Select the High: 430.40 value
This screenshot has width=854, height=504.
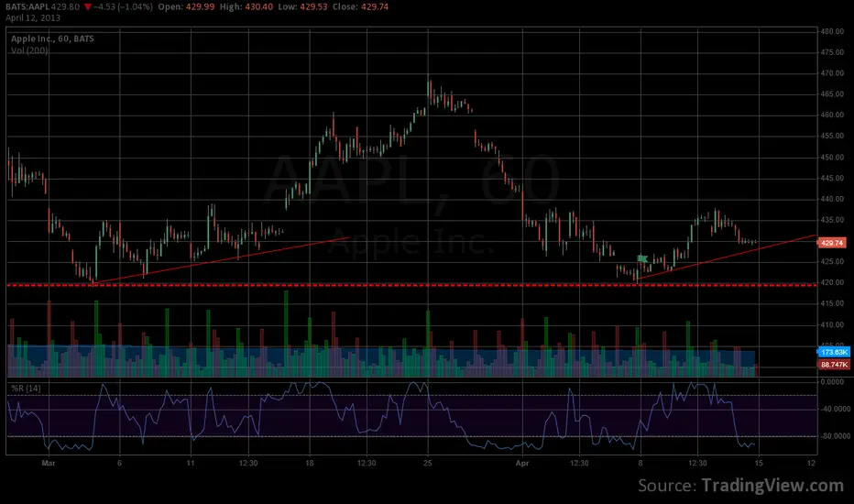[x=246, y=7]
